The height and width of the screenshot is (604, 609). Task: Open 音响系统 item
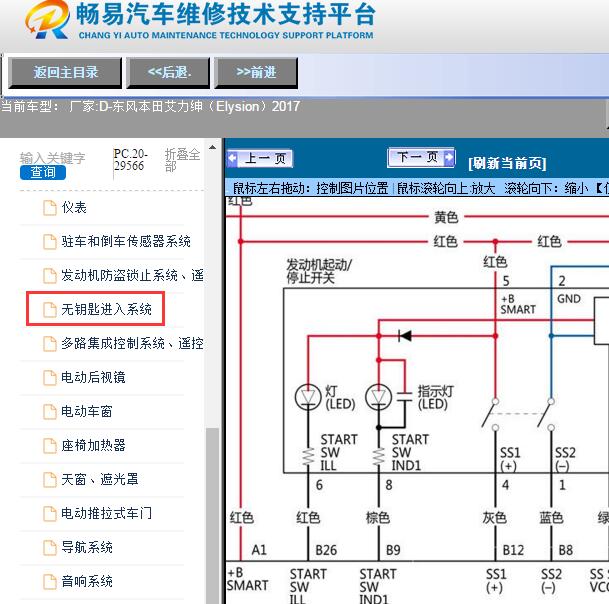87,581
